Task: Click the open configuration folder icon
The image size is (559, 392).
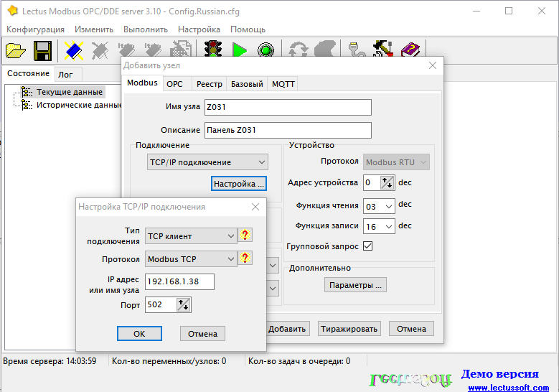Action: tap(15, 50)
